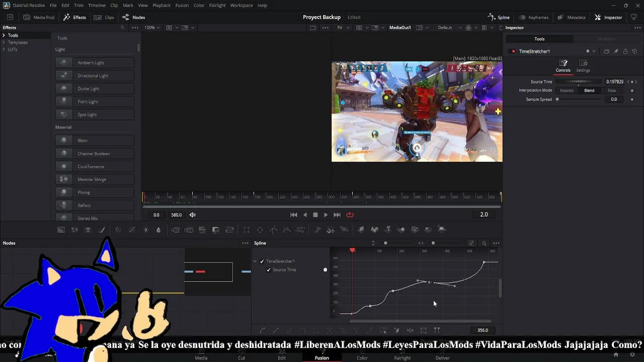Open the Inspector Settings tab
Screen dimensions: 644x362
(x=583, y=66)
